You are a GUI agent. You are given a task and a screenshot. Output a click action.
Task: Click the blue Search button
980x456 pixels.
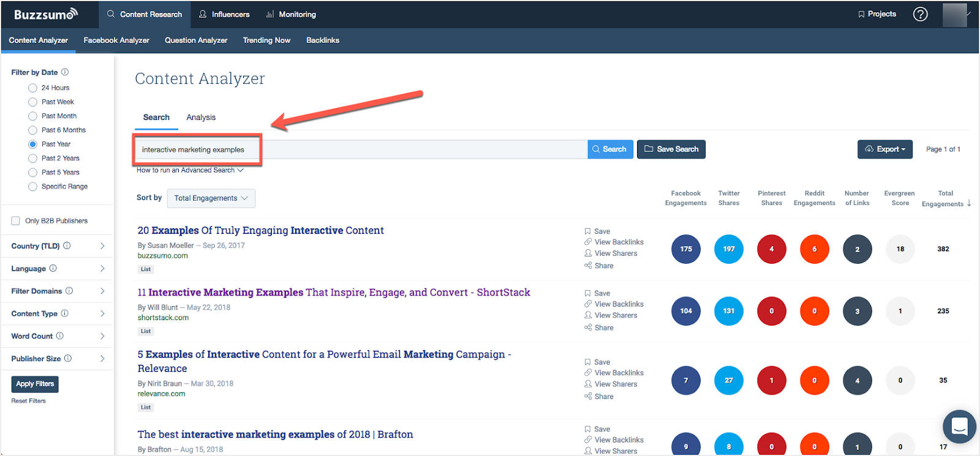click(609, 149)
